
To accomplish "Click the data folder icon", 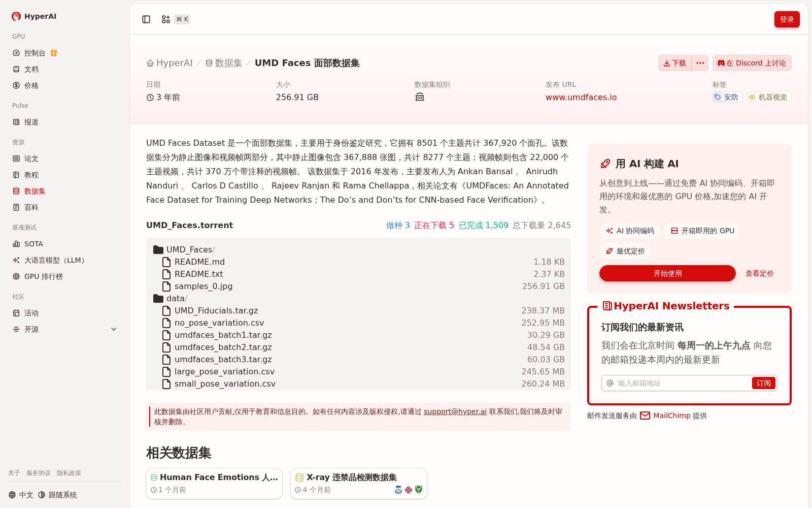I will point(158,298).
